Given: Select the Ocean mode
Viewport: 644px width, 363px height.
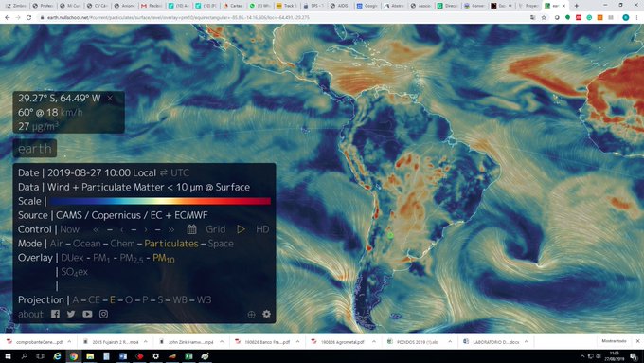Looking at the screenshot, I should (87, 244).
